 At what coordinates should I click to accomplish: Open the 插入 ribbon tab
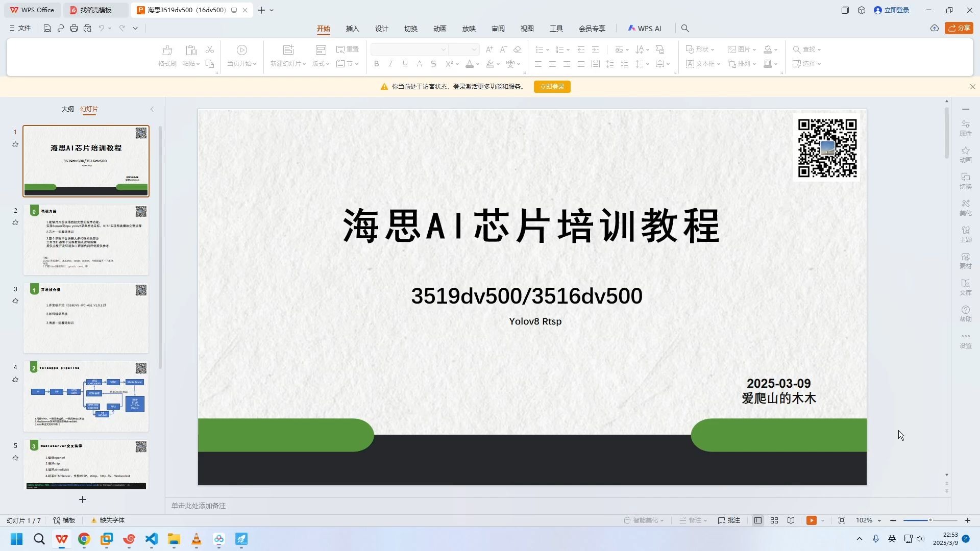[352, 29]
